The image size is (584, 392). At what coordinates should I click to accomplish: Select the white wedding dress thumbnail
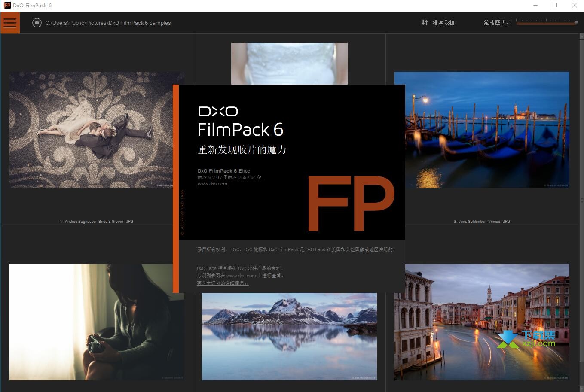[289, 64]
